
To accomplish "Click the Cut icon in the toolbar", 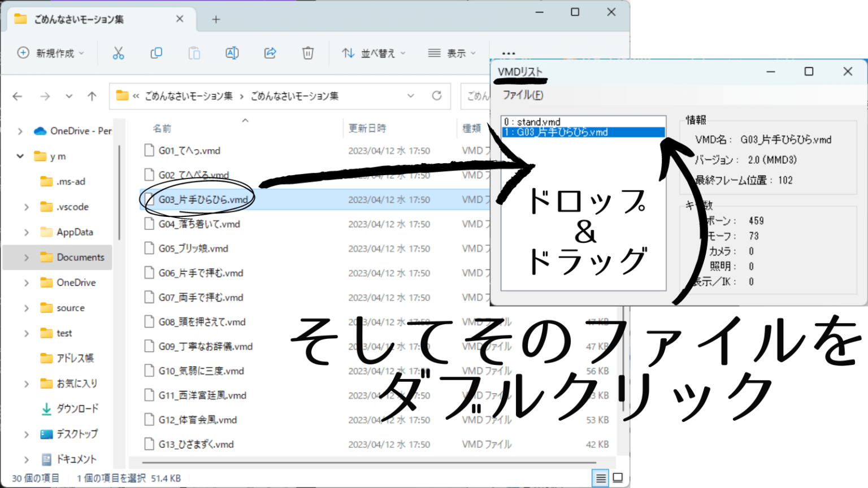I will [118, 53].
